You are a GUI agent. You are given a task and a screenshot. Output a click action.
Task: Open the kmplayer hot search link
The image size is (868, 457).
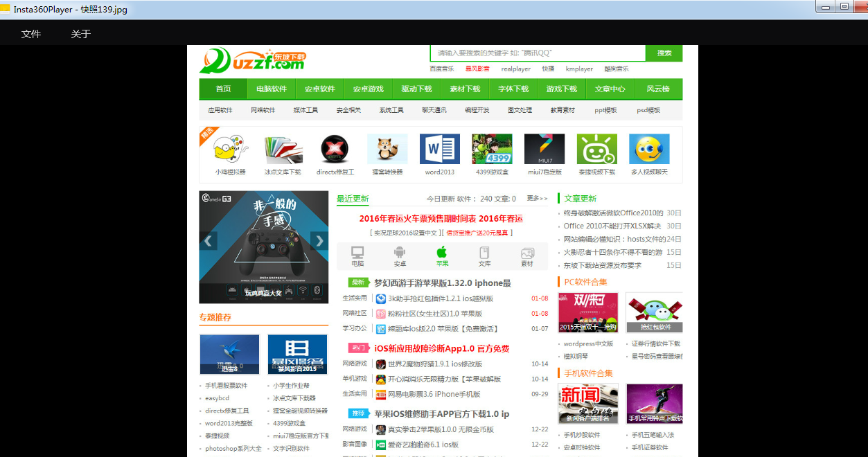(579, 69)
